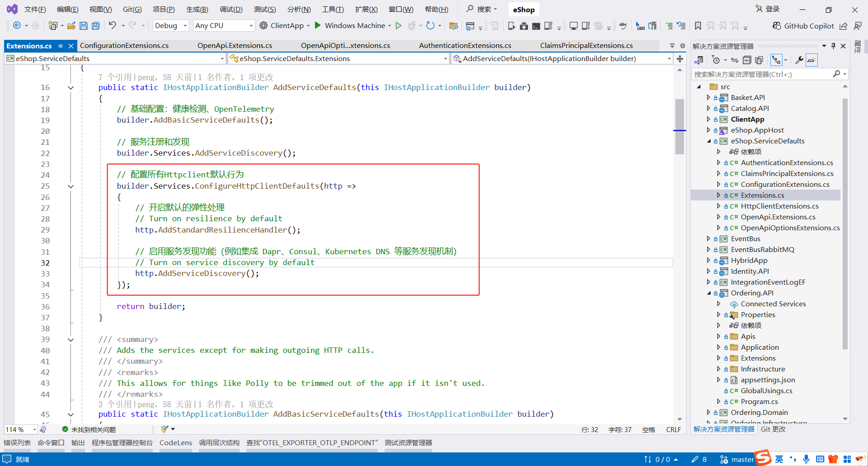Click the CRLF line ending indicator
Screen dimensions: 868x466
click(x=673, y=429)
